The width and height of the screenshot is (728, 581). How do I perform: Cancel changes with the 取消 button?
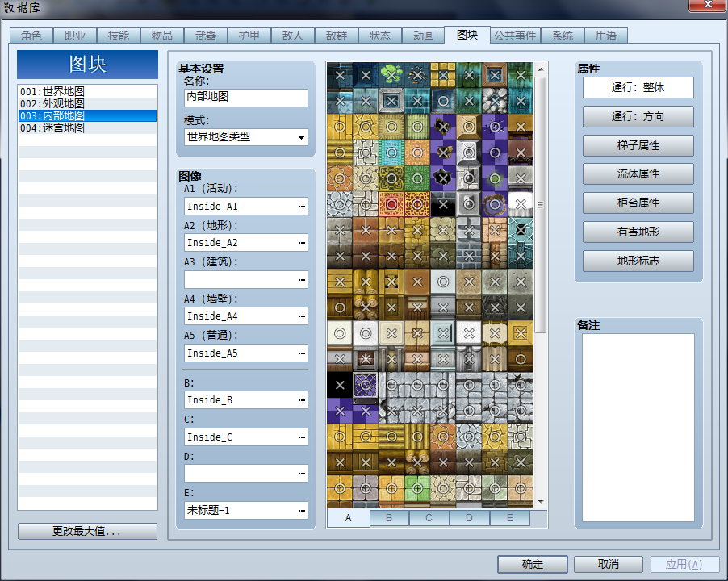coord(609,564)
